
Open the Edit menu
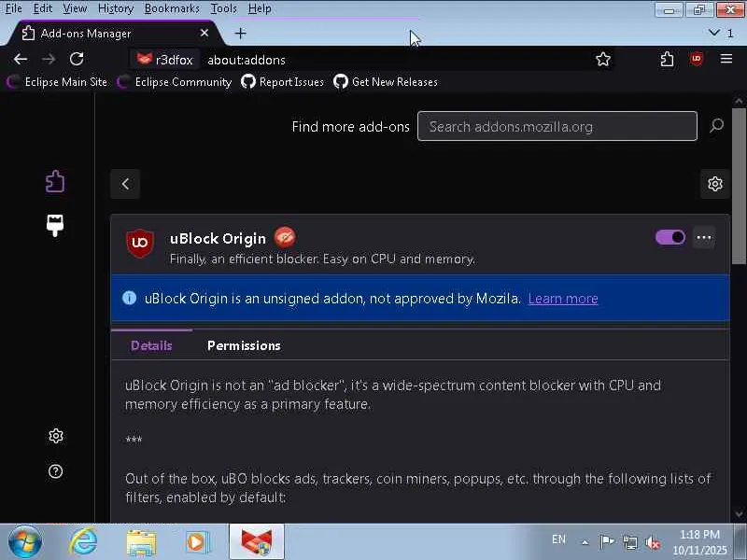(42, 8)
